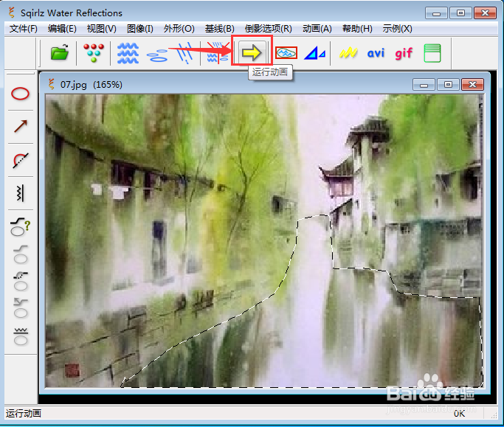Click the OK status bar indicator
The height and width of the screenshot is (427, 504).
[x=459, y=414]
